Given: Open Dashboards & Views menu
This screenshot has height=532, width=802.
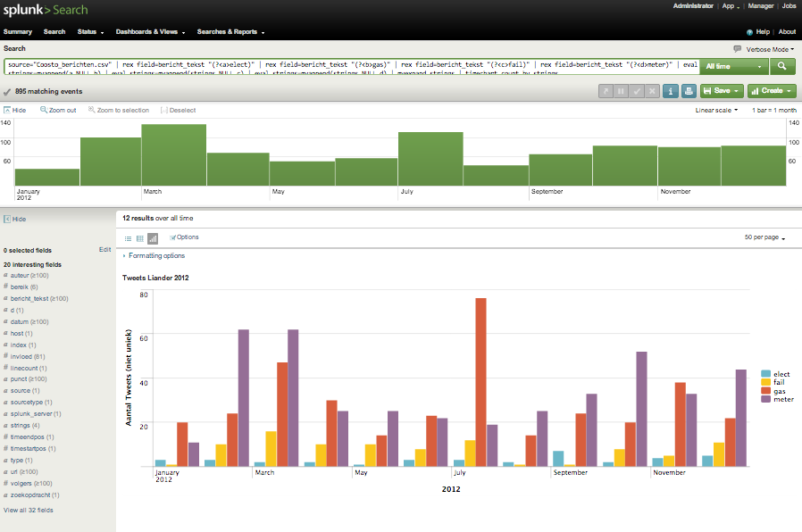Looking at the screenshot, I should point(149,32).
